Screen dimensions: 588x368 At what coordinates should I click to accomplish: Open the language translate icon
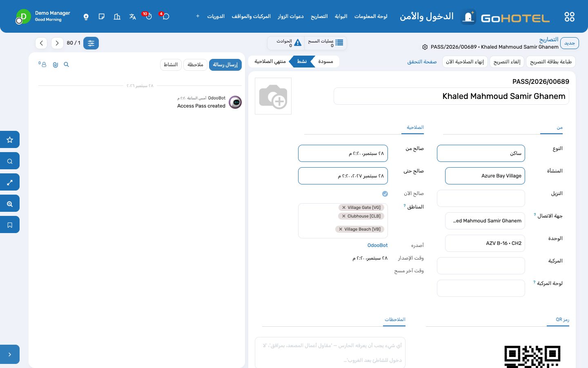[x=133, y=17]
